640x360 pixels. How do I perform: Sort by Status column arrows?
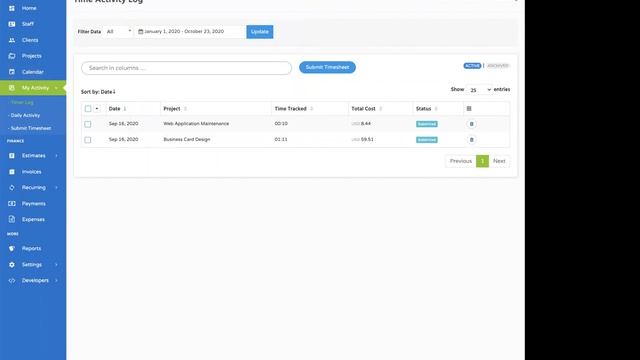pyautogui.click(x=436, y=109)
